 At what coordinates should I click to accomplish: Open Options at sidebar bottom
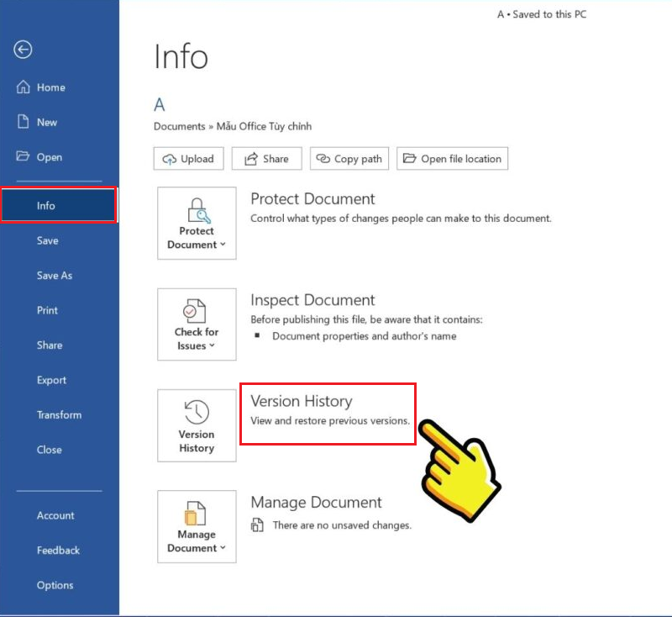tap(55, 585)
